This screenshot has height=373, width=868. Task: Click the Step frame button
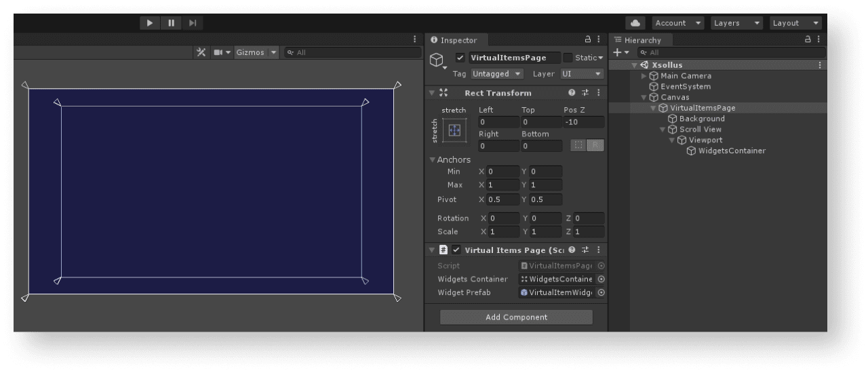tap(193, 23)
